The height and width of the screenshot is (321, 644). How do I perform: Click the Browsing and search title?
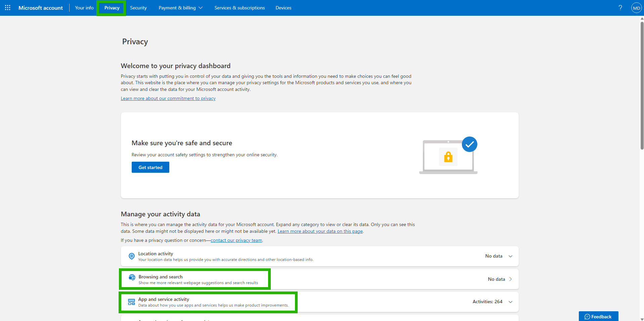[x=161, y=277]
